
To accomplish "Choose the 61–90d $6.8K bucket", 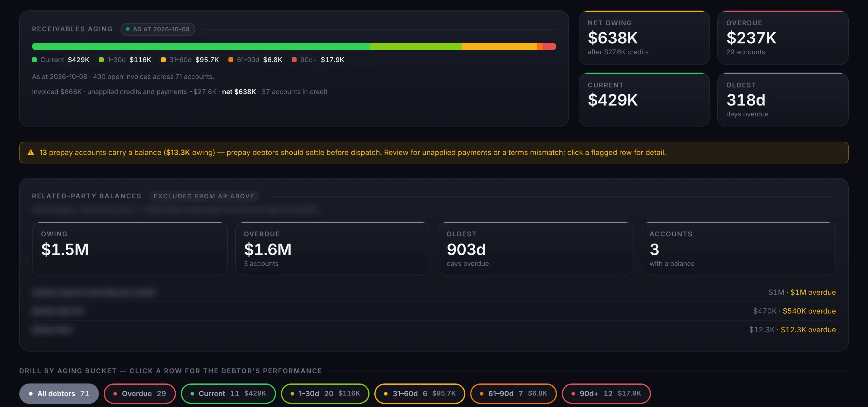I will [513, 393].
